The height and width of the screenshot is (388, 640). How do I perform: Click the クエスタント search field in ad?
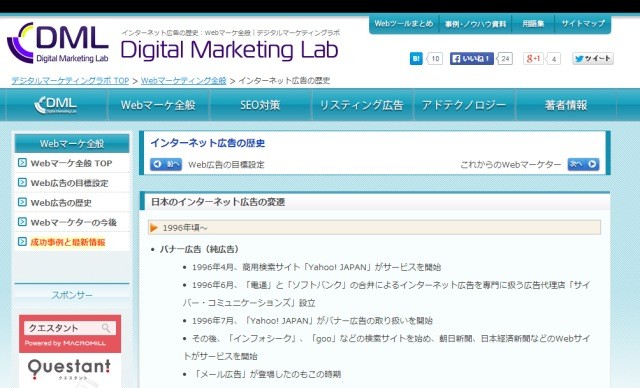pyautogui.click(x=70, y=328)
